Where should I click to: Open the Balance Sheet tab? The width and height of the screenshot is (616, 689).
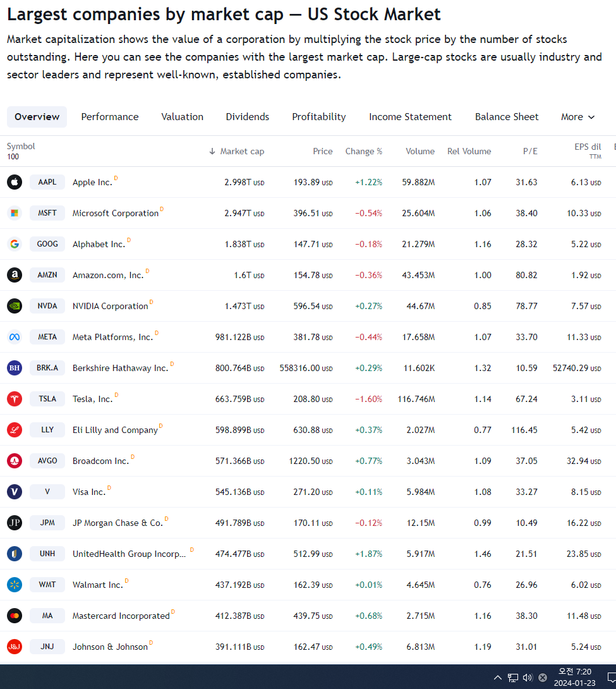point(507,117)
